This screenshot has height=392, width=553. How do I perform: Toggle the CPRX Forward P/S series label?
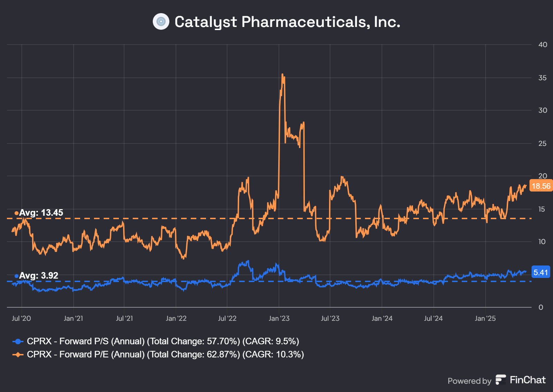(x=163, y=342)
